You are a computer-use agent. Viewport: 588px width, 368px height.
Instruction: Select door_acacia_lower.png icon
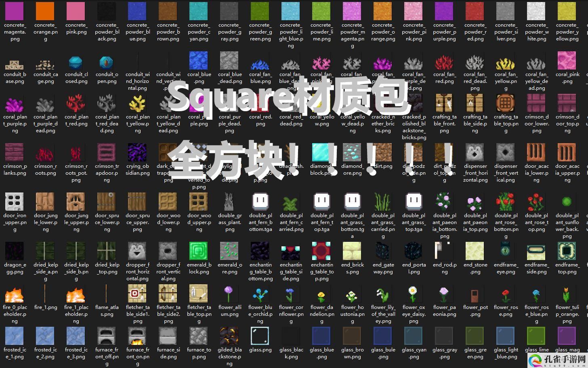coord(536,152)
